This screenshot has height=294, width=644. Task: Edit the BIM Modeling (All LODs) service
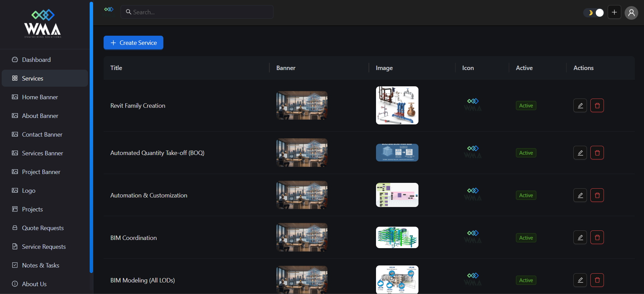pos(580,280)
